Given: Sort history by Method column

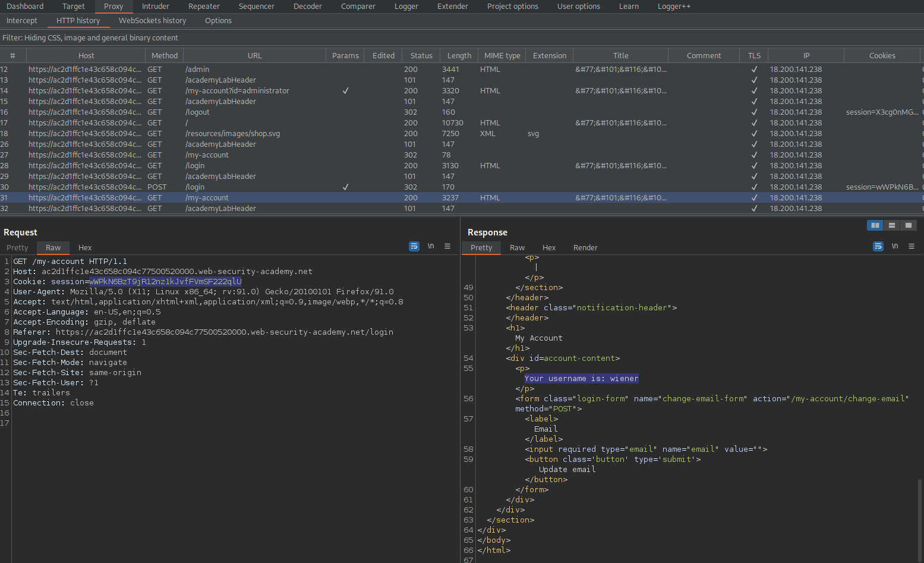Looking at the screenshot, I should [x=165, y=56].
